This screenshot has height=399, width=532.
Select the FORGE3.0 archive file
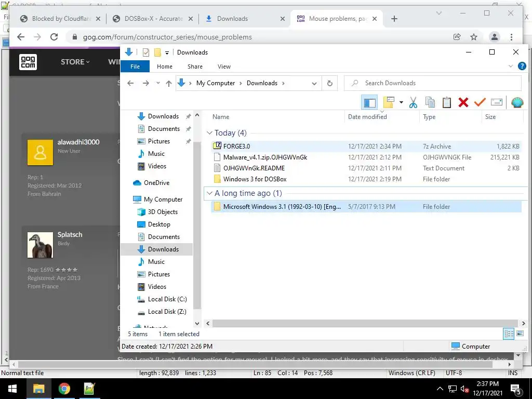point(366,146)
